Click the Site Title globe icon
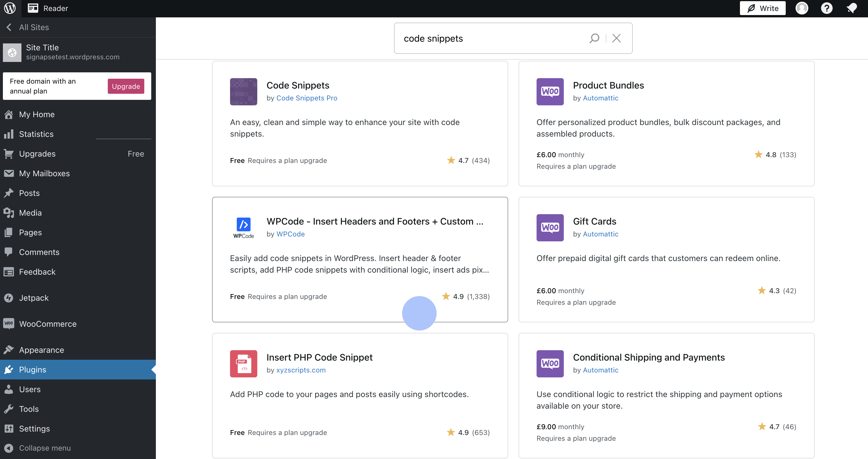The image size is (868, 459). click(12, 52)
